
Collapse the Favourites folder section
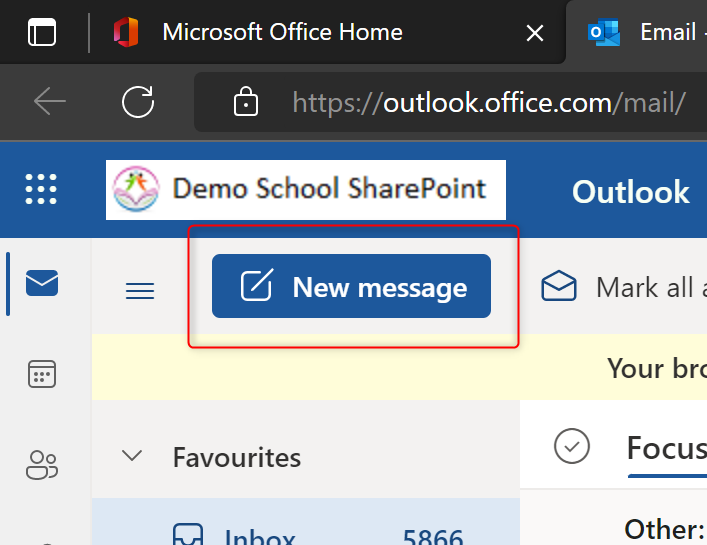click(x=131, y=457)
